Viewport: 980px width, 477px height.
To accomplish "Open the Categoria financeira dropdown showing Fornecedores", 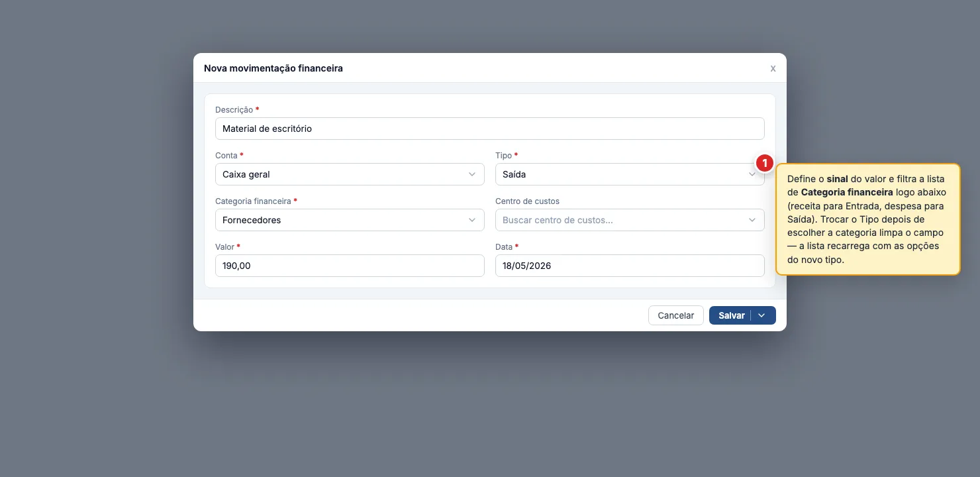I will click(x=350, y=220).
